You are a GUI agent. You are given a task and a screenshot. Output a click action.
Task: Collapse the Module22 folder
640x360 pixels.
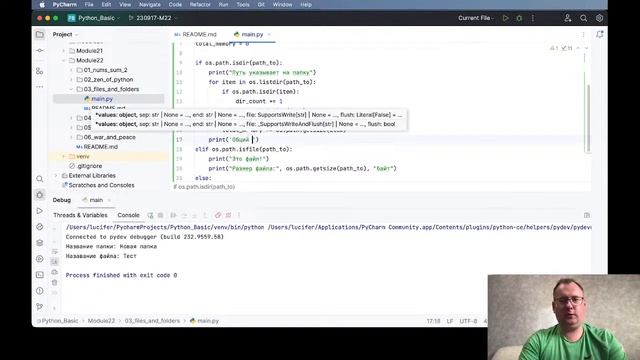pos(64,60)
